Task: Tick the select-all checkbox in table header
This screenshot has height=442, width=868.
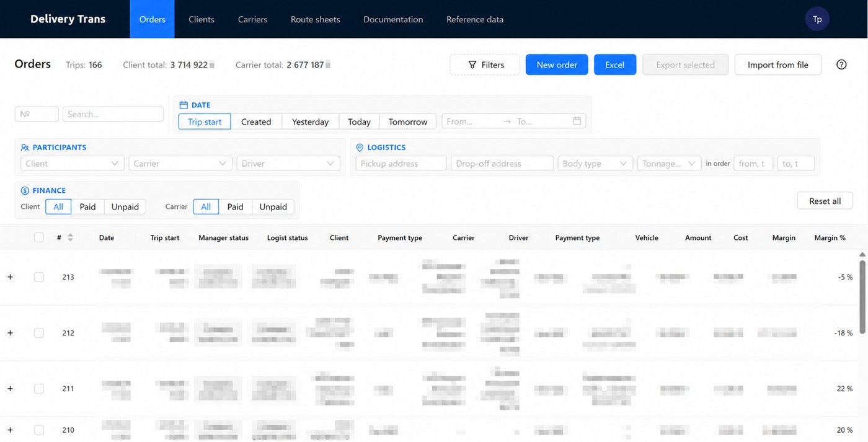Action: (x=39, y=237)
